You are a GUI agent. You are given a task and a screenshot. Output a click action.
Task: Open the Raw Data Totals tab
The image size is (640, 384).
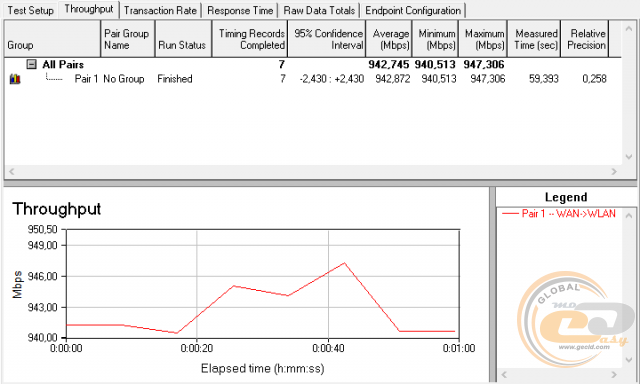pyautogui.click(x=319, y=10)
